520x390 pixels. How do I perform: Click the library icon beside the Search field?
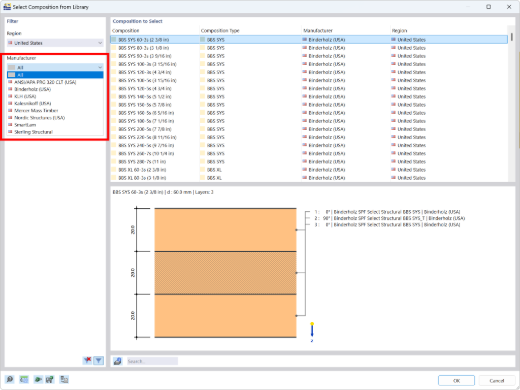[x=117, y=361]
